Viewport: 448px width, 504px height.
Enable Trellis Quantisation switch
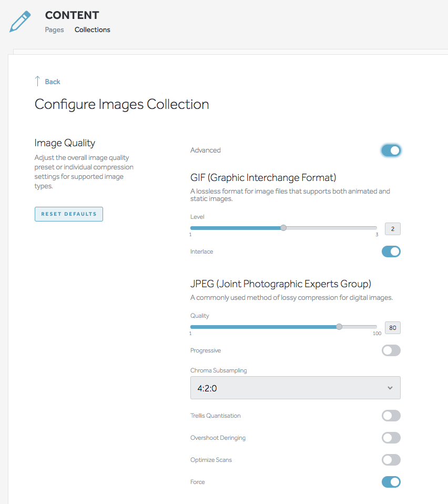(391, 416)
